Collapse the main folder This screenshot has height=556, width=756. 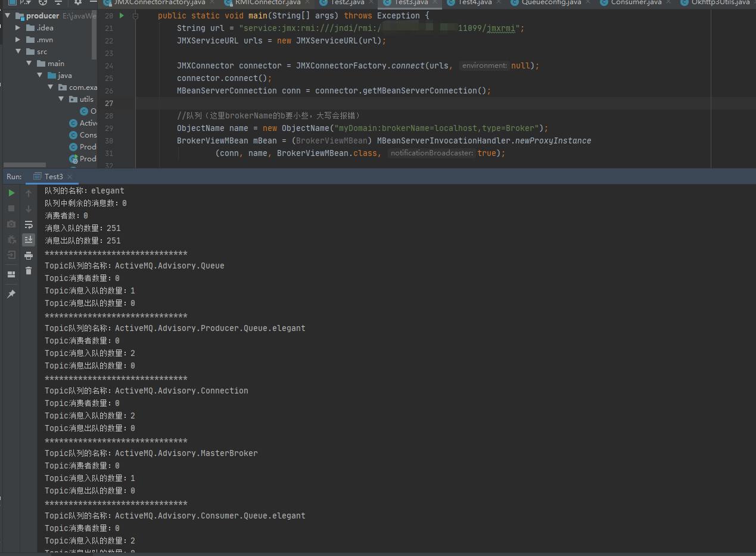pos(29,63)
